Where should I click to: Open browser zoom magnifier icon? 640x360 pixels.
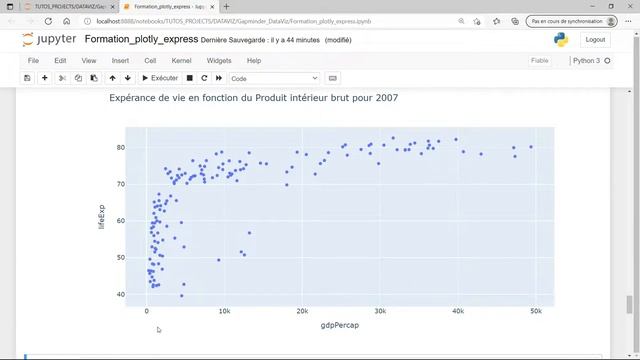(x=461, y=21)
